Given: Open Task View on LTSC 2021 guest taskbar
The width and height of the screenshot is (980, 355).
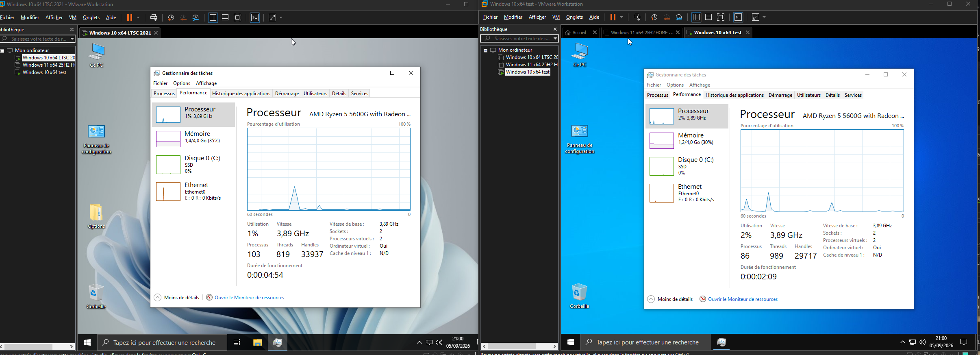Looking at the screenshot, I should [x=237, y=343].
